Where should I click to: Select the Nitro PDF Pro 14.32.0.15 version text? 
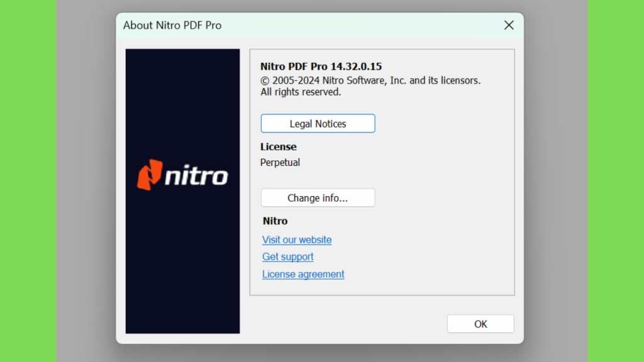(x=321, y=67)
